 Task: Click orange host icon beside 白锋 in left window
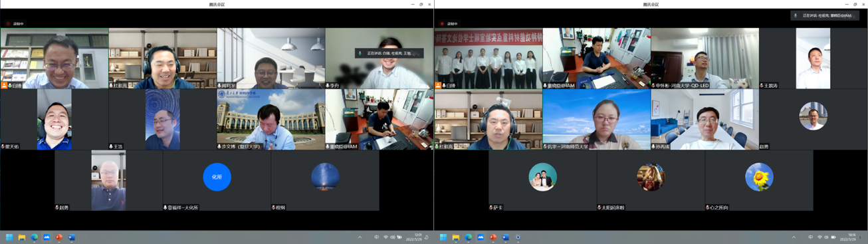point(4,86)
